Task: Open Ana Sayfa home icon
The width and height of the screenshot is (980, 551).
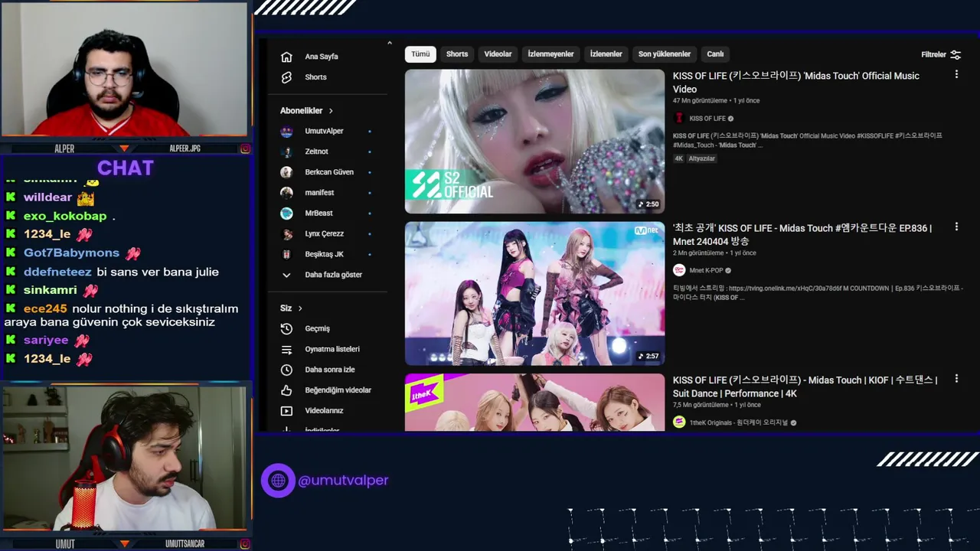Action: pyautogui.click(x=286, y=57)
